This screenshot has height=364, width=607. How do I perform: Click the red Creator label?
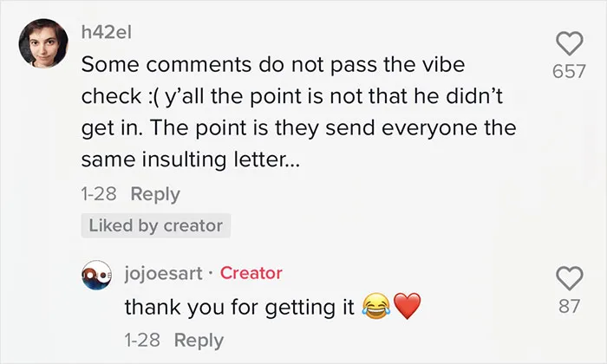(x=251, y=273)
